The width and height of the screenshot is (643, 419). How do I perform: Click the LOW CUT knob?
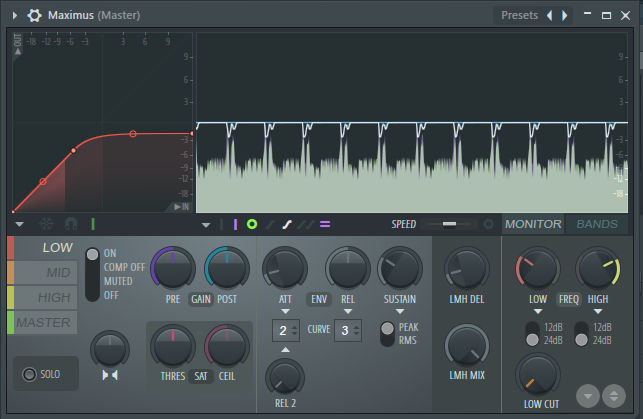(538, 375)
